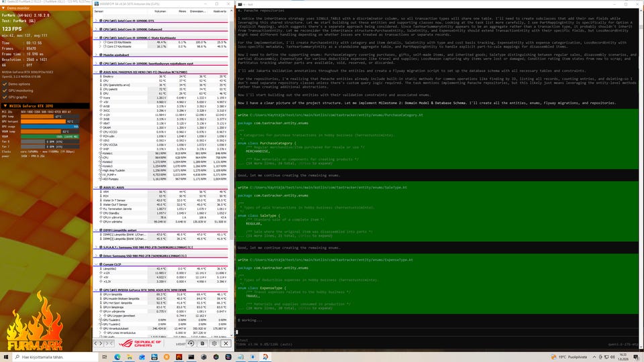Click FurMark VRAM usage green bar
Screen dimensions: 644x362
50,137
